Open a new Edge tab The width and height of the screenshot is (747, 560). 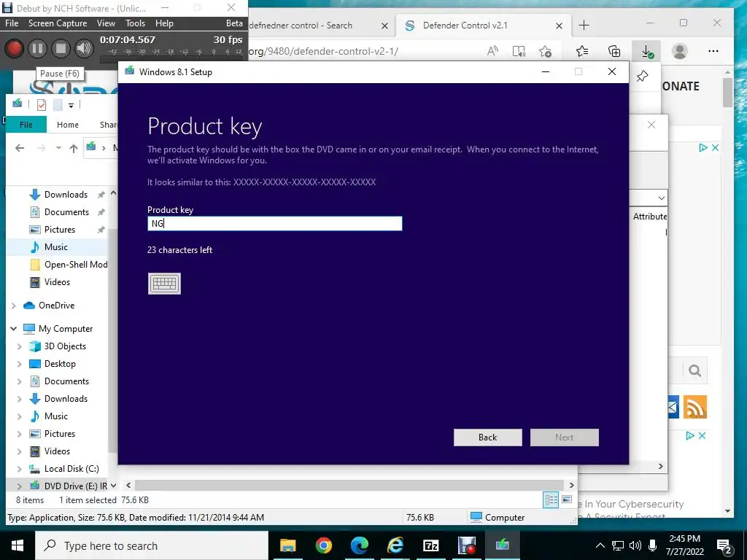pos(584,26)
